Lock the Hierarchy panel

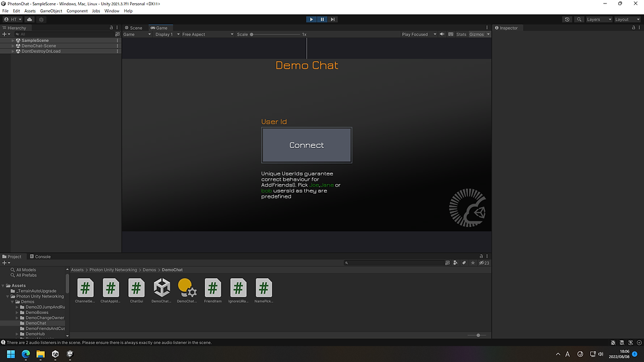(x=111, y=28)
